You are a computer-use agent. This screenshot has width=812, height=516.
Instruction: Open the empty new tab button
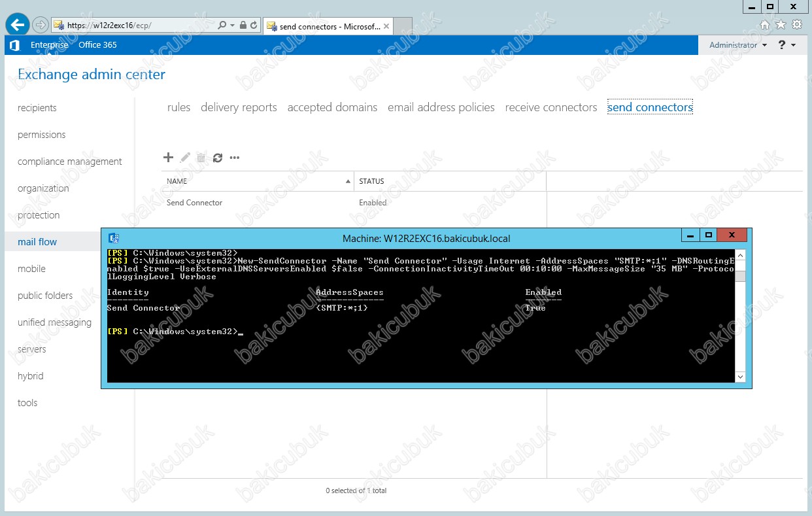coord(403,26)
